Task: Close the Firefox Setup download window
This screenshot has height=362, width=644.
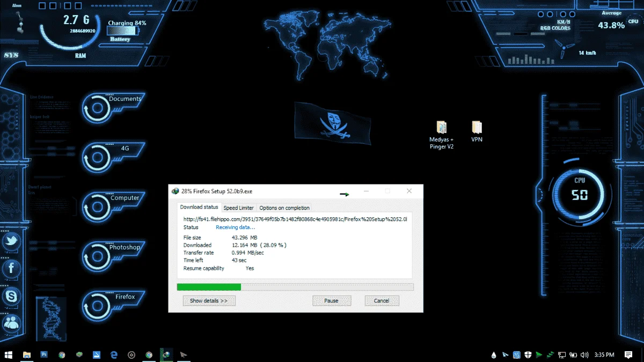Action: (x=409, y=191)
